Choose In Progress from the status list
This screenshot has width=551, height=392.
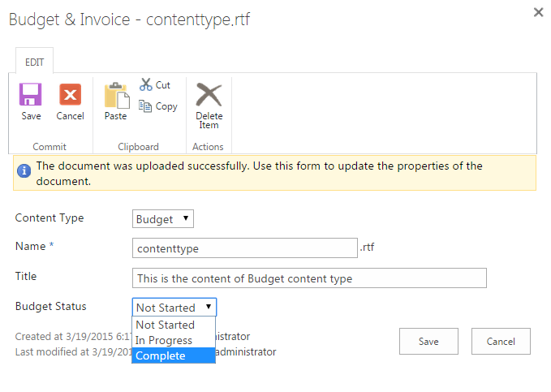pos(164,340)
